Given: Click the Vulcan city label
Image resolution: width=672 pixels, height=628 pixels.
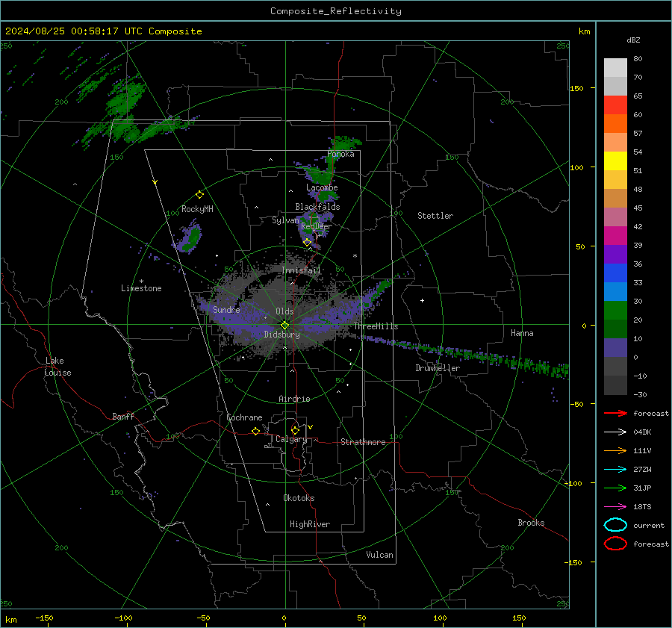Looking at the screenshot, I should 380,555.
